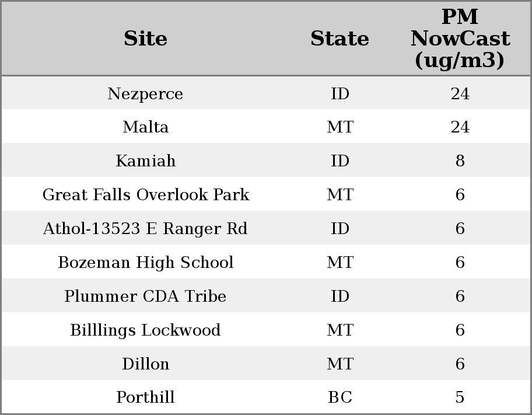Screen dimensions: 532x415
Task: Click the Site column header
Action: [145, 39]
